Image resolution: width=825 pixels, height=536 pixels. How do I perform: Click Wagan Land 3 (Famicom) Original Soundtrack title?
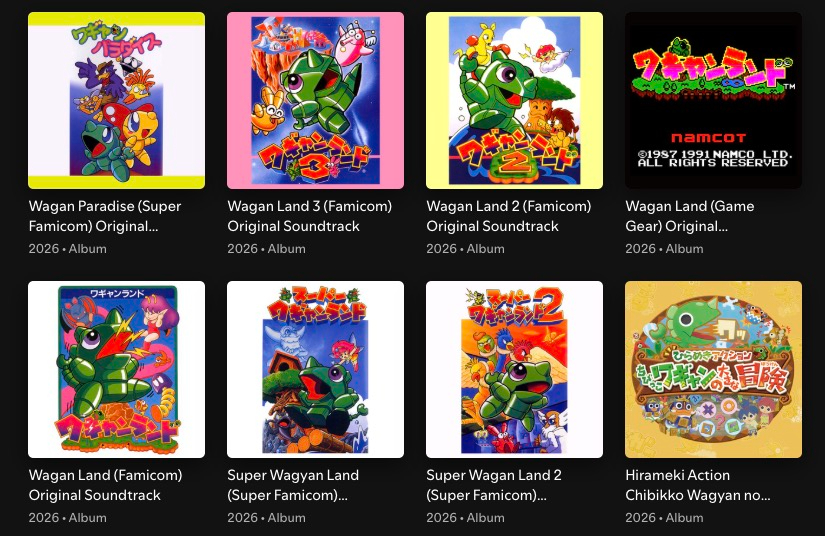[309, 216]
